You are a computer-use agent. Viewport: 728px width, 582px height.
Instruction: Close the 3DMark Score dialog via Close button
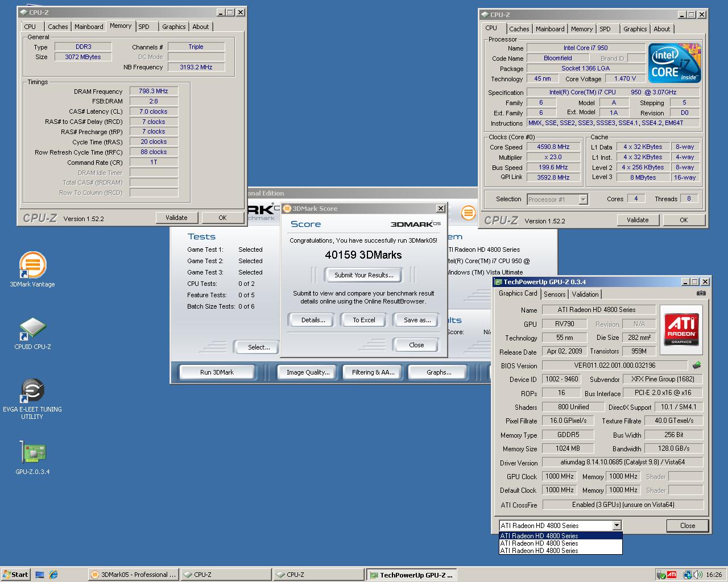click(416, 345)
